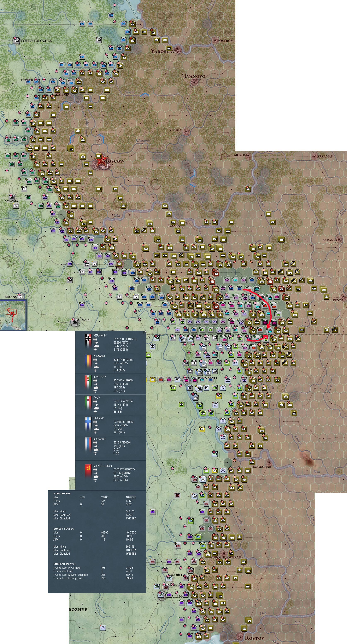The image size is (347, 644).
Task: Click the "AXIS LOSSES" section header
Action: pos(62,494)
